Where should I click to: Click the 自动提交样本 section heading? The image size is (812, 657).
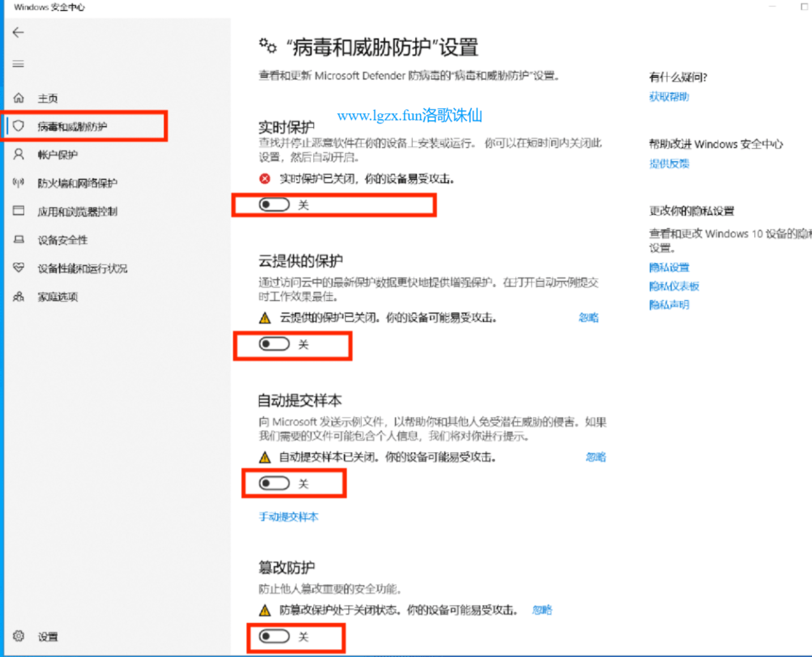click(300, 400)
